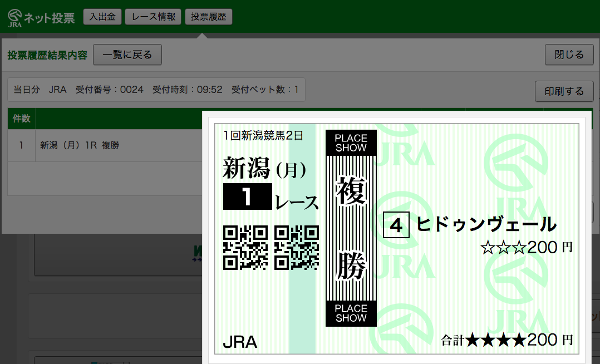Click the second QR code on ticket
This screenshot has height=364, width=600.
click(297, 248)
